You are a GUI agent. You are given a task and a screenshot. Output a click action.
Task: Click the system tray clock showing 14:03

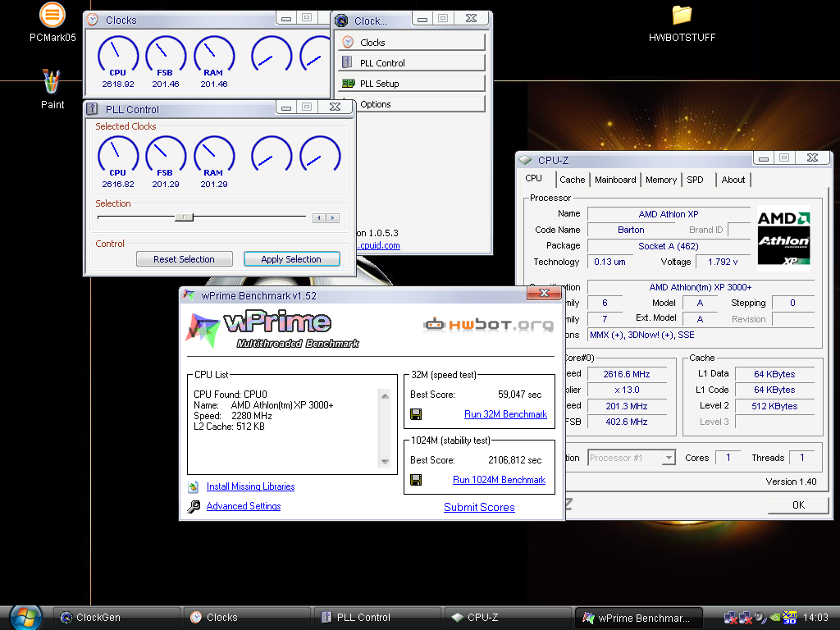(x=816, y=618)
